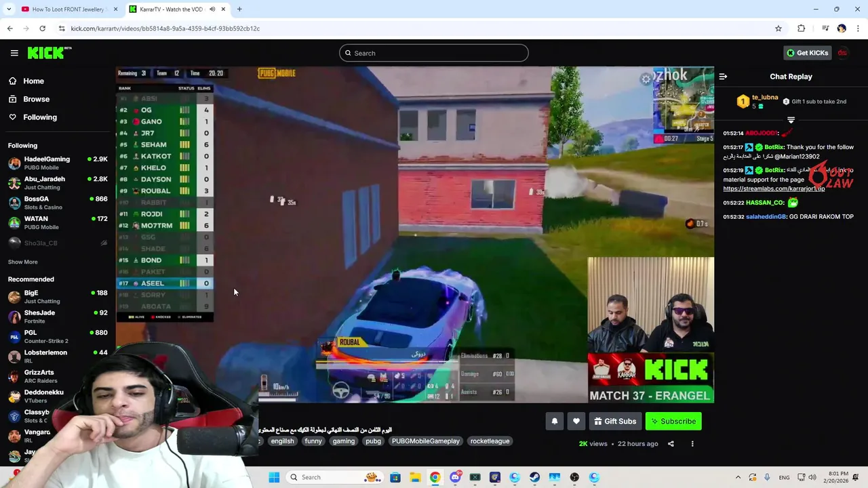
Task: Open Microsoft Store from taskbar
Action: pyautogui.click(x=395, y=477)
